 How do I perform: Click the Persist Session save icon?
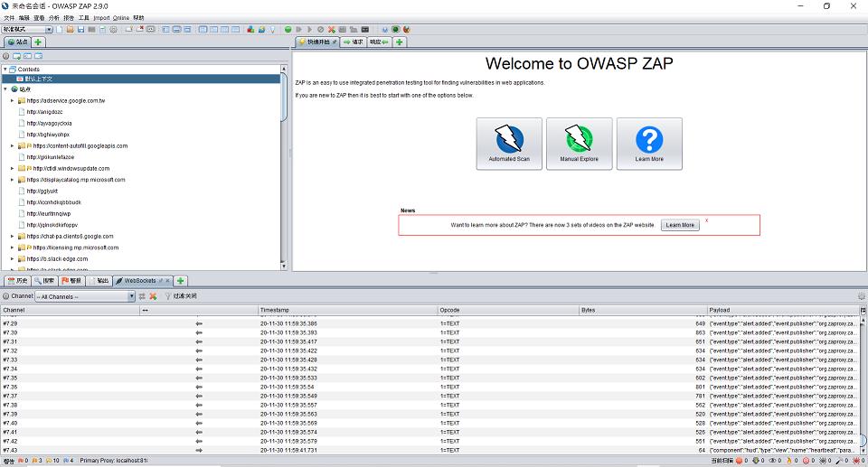80,29
